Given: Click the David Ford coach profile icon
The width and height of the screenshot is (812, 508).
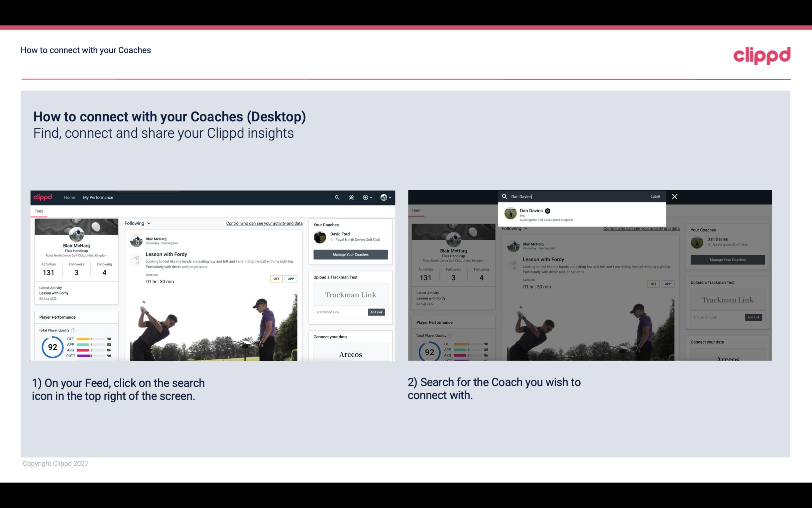Looking at the screenshot, I should click(320, 237).
